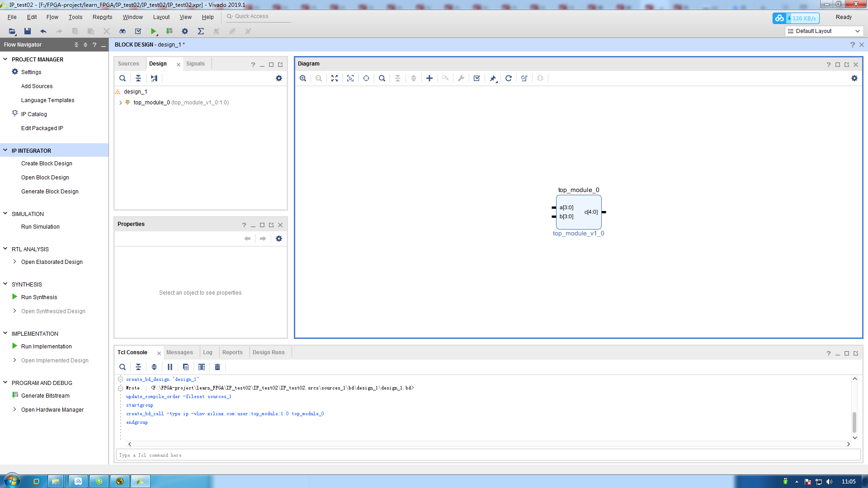Click the Windows Start button
The height and width of the screenshot is (488, 868).
point(11,481)
